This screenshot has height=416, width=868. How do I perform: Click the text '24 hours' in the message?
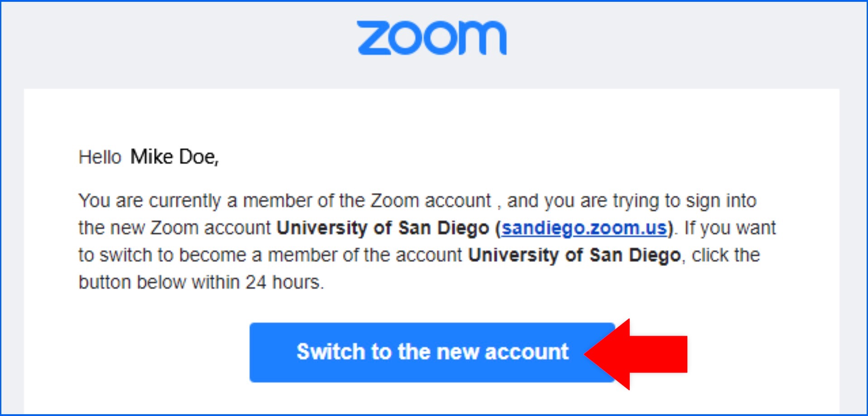(283, 282)
